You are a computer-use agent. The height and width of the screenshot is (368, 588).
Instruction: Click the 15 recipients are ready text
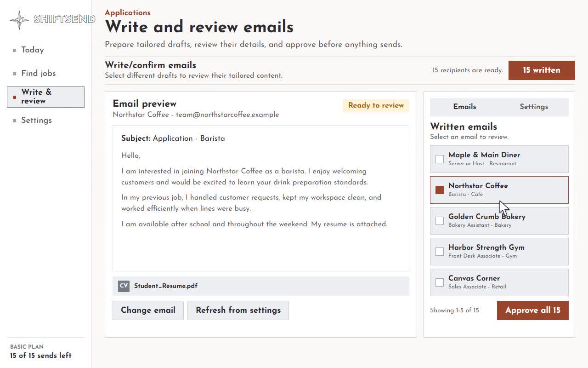pos(468,70)
